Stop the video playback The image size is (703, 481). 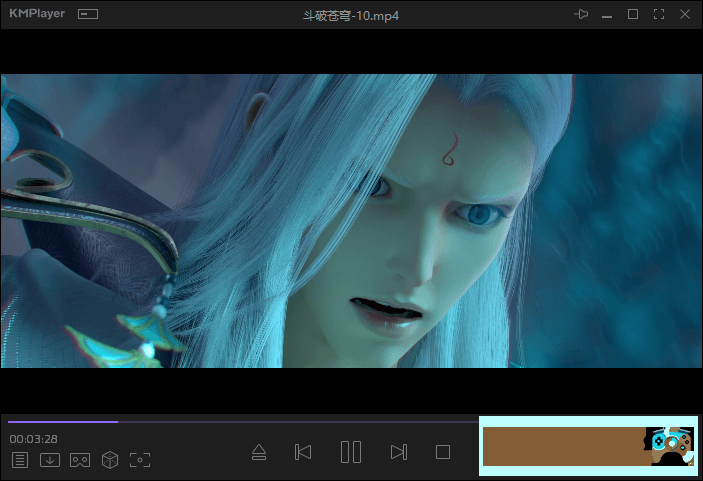[x=443, y=452]
